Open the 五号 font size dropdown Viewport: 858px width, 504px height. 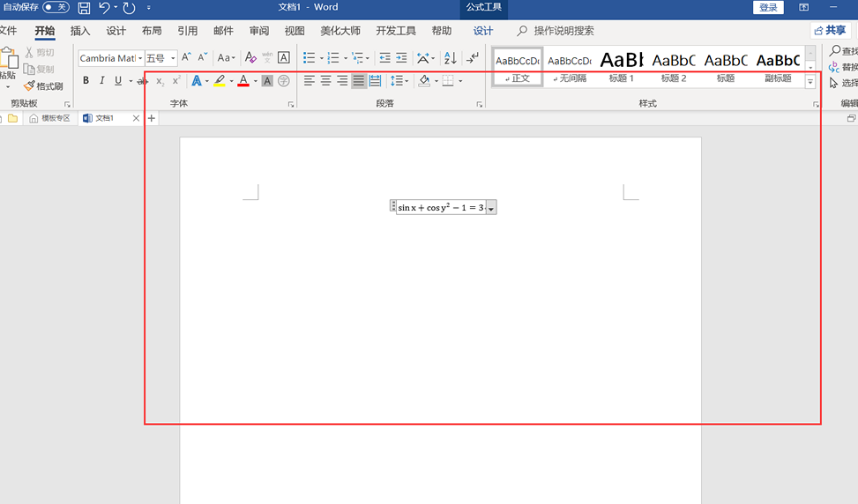(173, 58)
